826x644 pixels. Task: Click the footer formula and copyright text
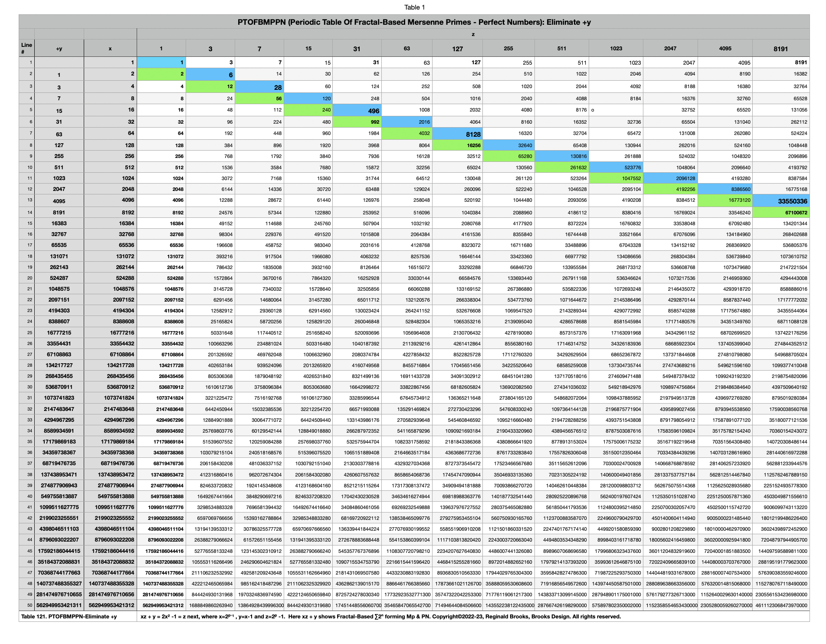click(x=380, y=617)
